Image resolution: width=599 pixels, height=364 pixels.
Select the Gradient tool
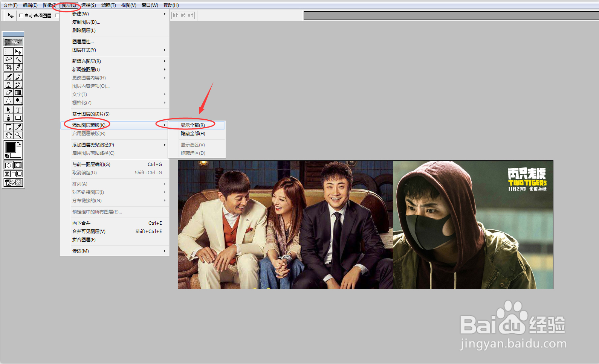[18, 93]
